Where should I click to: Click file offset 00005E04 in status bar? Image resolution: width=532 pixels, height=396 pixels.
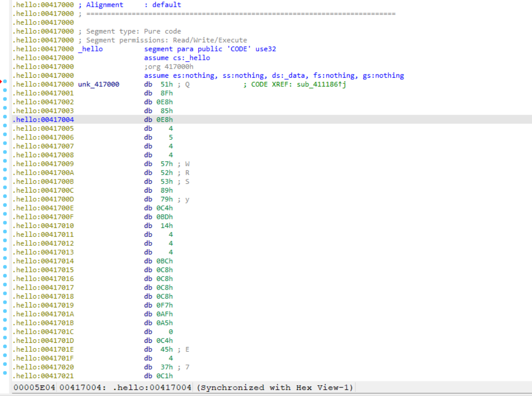point(34,388)
